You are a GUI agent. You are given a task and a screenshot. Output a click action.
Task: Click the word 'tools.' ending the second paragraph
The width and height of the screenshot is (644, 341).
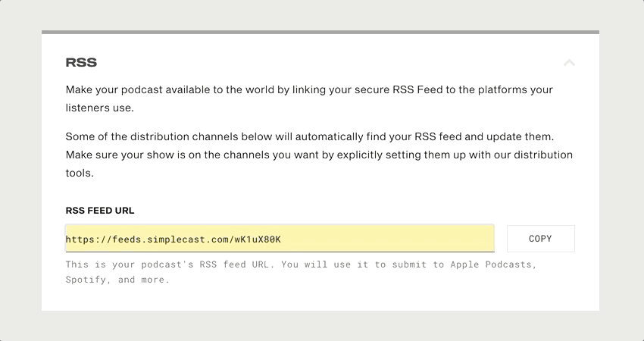click(80, 173)
